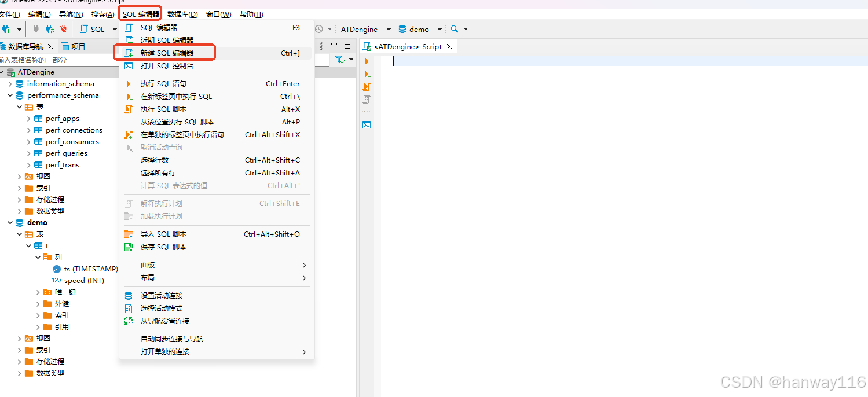868x397 pixels.
Task: Collapse the performance_schema database node
Action: 10,95
